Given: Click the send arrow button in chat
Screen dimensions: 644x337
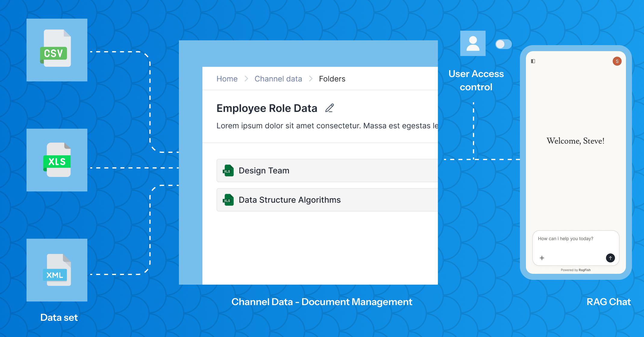Looking at the screenshot, I should [x=610, y=258].
